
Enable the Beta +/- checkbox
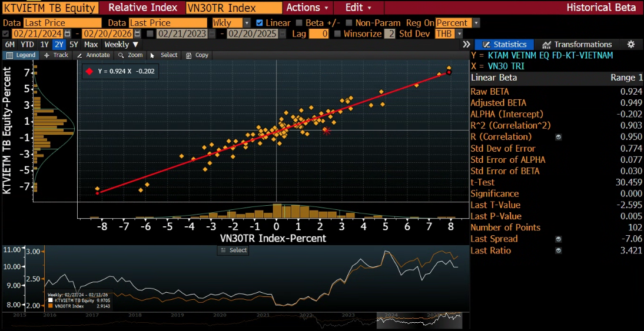pyautogui.click(x=299, y=23)
